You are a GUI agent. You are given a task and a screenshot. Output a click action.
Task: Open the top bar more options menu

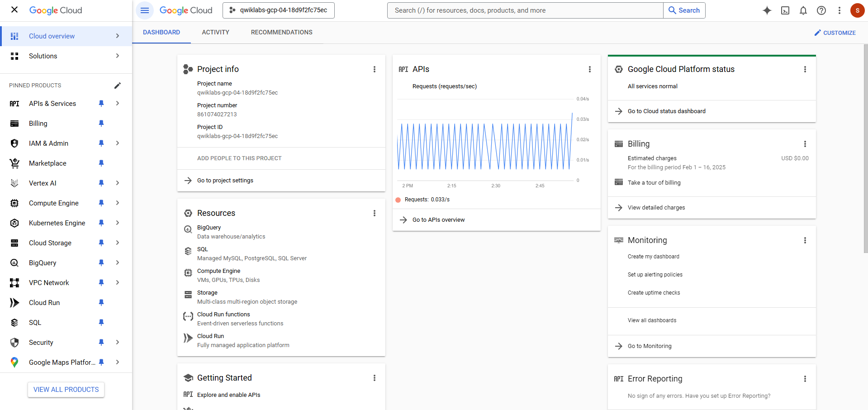tap(840, 10)
